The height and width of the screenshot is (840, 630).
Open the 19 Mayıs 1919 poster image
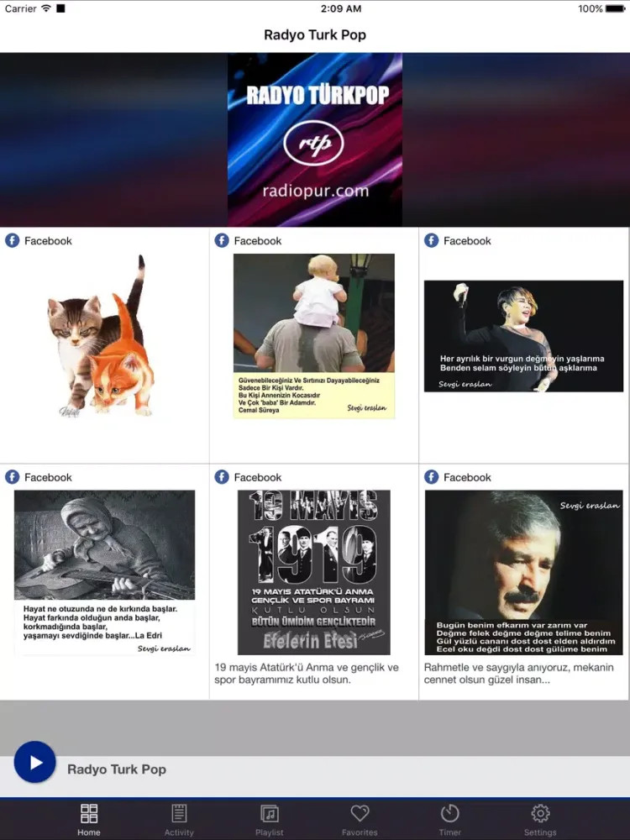click(314, 572)
